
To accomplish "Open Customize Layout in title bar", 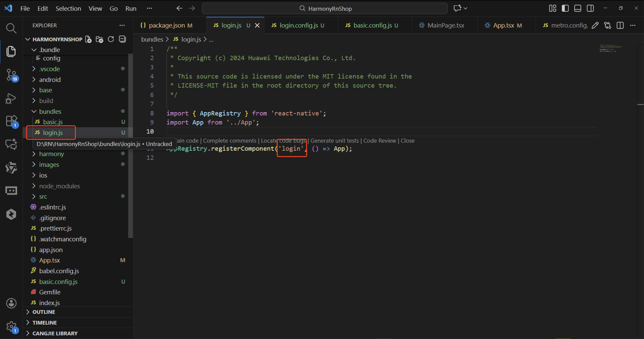I will click(x=552, y=9).
